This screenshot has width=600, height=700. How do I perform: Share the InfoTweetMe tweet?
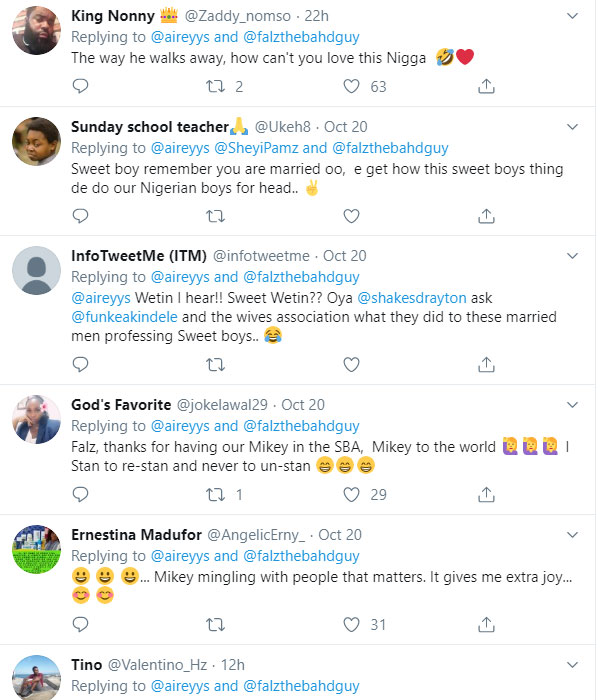coord(487,364)
